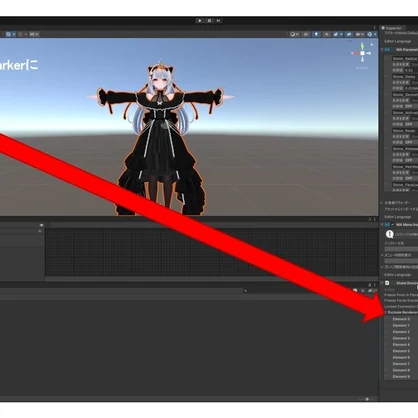Click the Freeze Pose in Place label
Viewport: 418px width, 418px height.
click(x=401, y=295)
